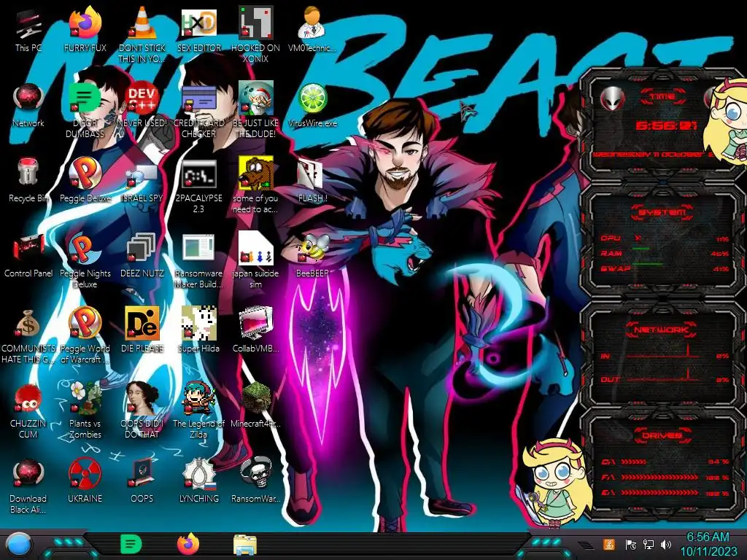Open the portrait OOPS DID I DO THAT icon

(x=142, y=411)
